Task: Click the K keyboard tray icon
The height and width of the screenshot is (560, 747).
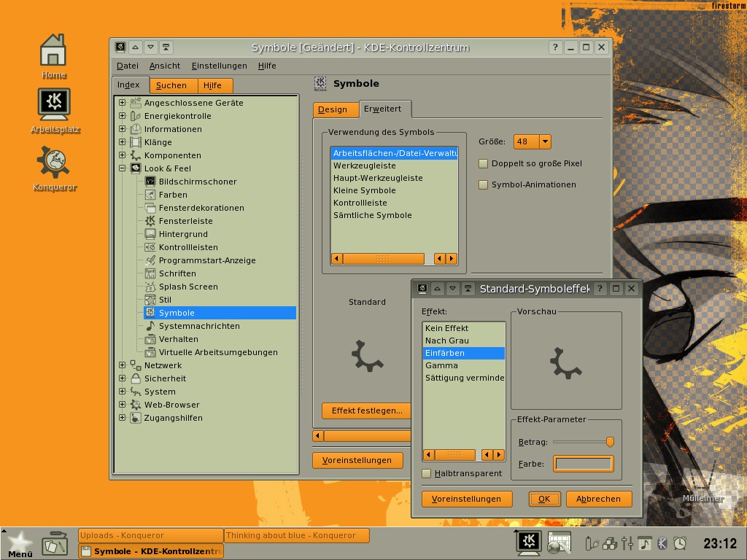Action: (x=662, y=543)
